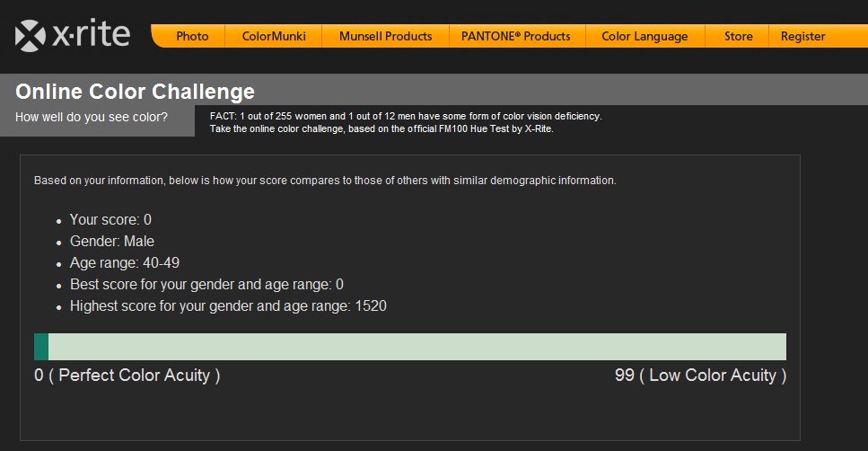Click 'Best score for your gender' line

(x=206, y=284)
